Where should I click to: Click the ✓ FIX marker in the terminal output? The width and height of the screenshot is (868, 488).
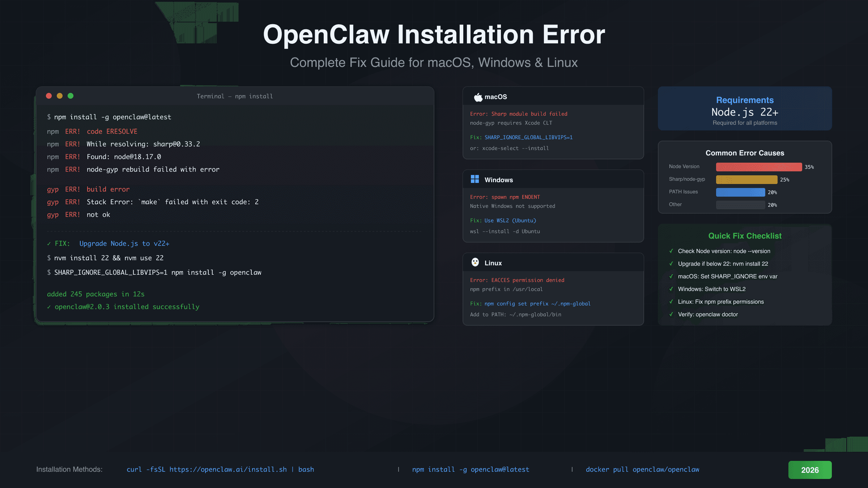pos(50,243)
